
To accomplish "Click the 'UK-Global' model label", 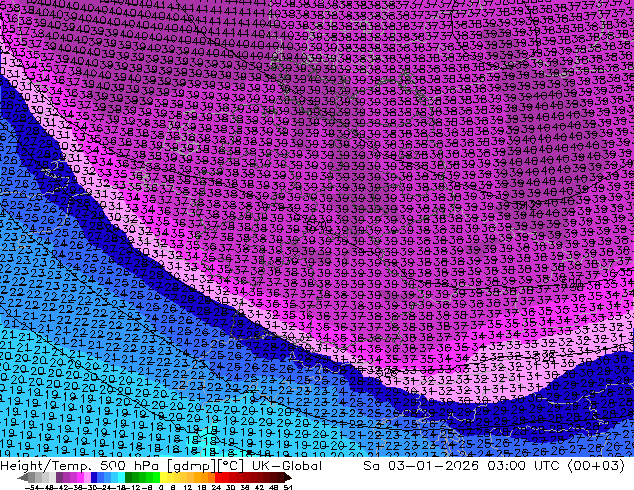I will 287,466.
